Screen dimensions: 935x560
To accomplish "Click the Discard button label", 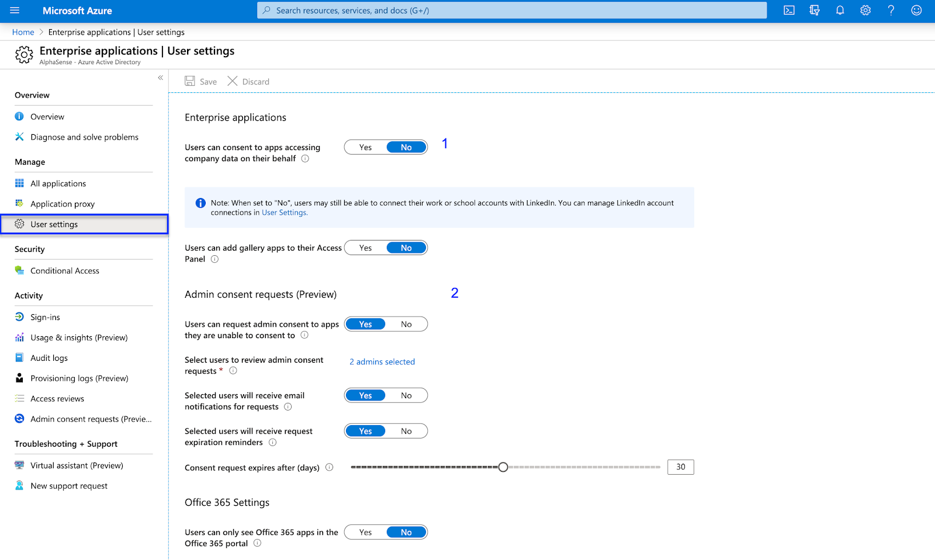I will [256, 82].
